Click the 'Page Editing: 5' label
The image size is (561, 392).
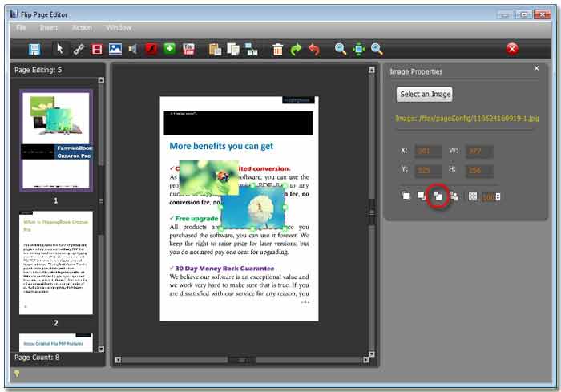[38, 70]
